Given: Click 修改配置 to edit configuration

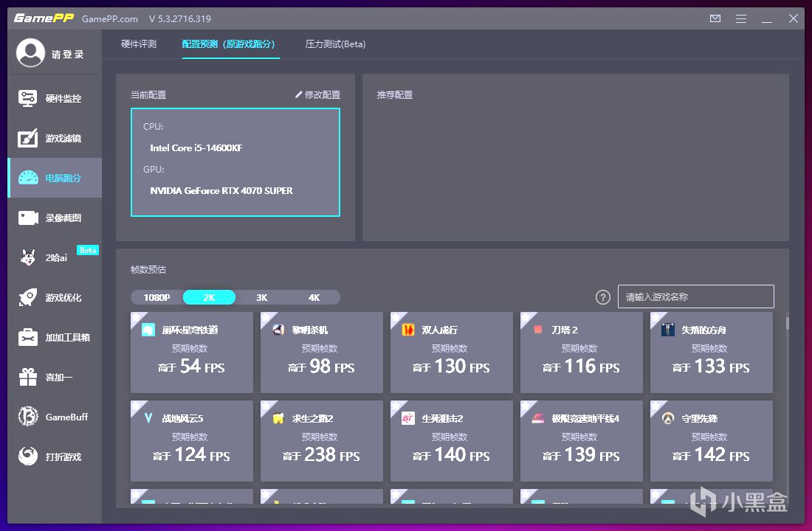Looking at the screenshot, I should click(322, 94).
